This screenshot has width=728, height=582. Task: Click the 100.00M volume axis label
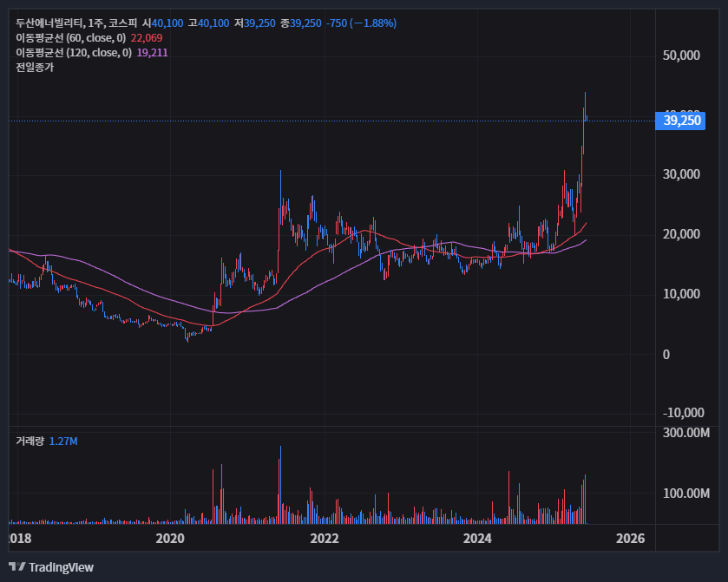point(686,494)
